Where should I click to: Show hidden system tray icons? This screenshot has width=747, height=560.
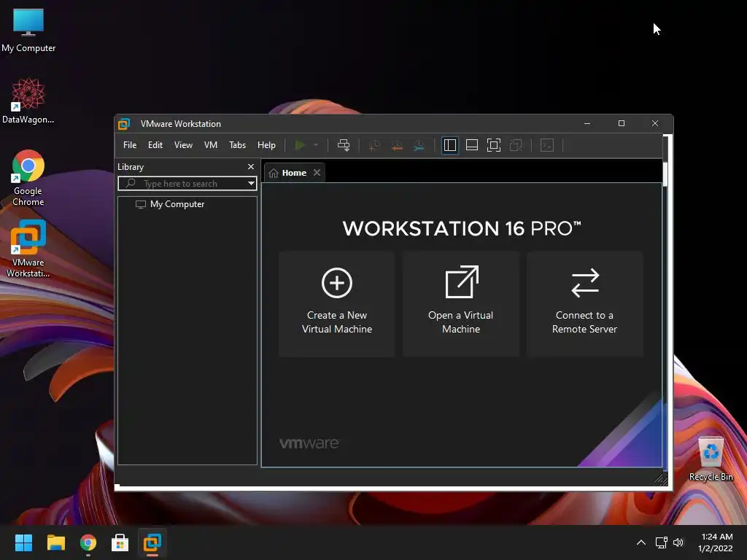(x=641, y=542)
